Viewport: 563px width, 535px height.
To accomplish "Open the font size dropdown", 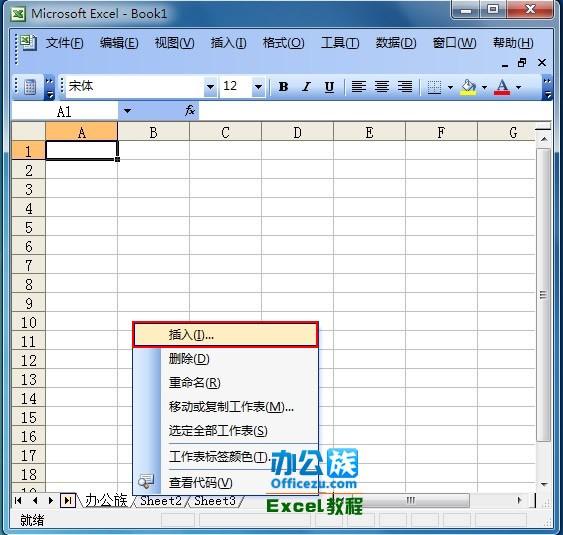I will pyautogui.click(x=258, y=87).
